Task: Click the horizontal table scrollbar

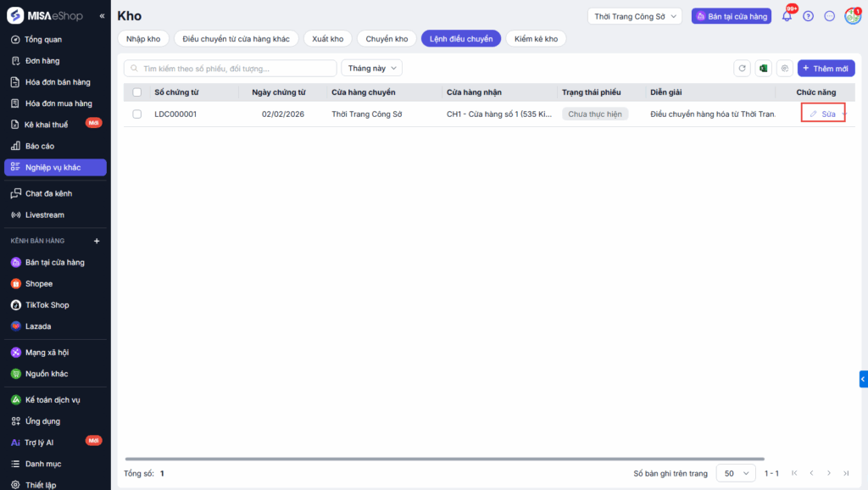Action: pos(444,459)
